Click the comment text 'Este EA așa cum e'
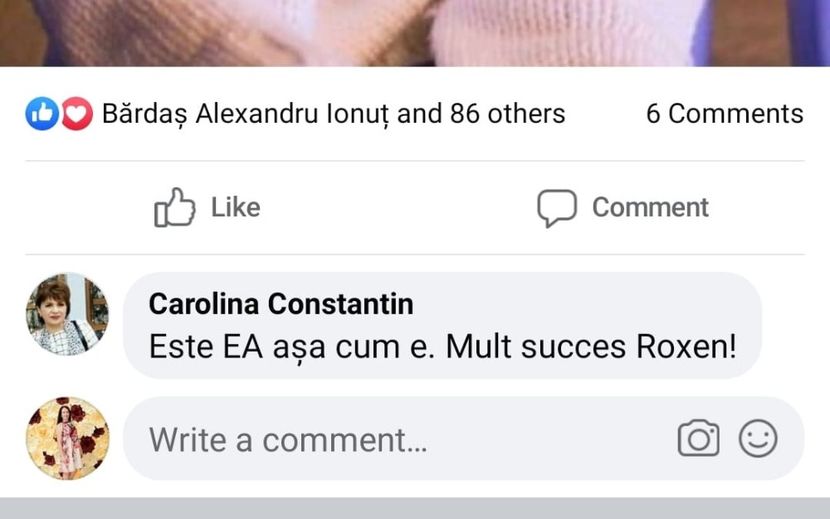Screen dimensions: 830x519 click(x=292, y=347)
